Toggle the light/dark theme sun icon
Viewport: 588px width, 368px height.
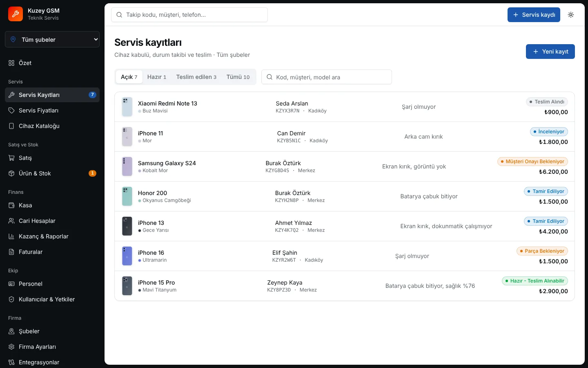pos(571,15)
